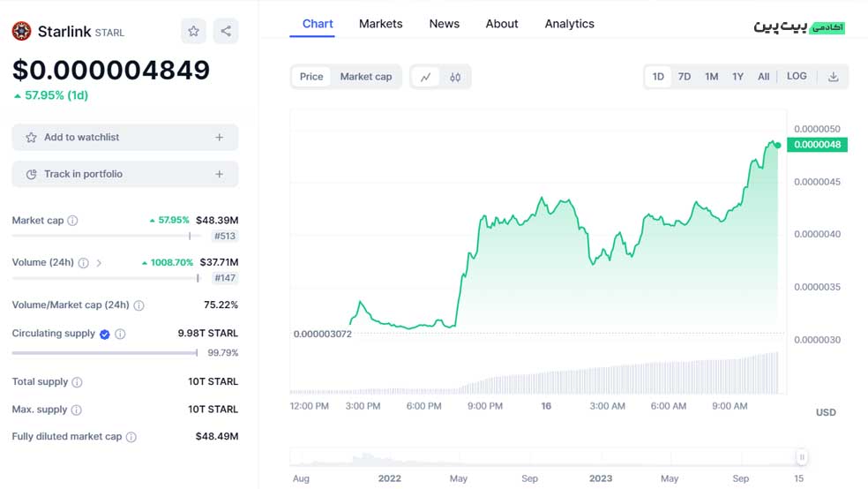This screenshot has width=868, height=489.
Task: Expand Track in portfolio plus sign
Action: point(220,175)
